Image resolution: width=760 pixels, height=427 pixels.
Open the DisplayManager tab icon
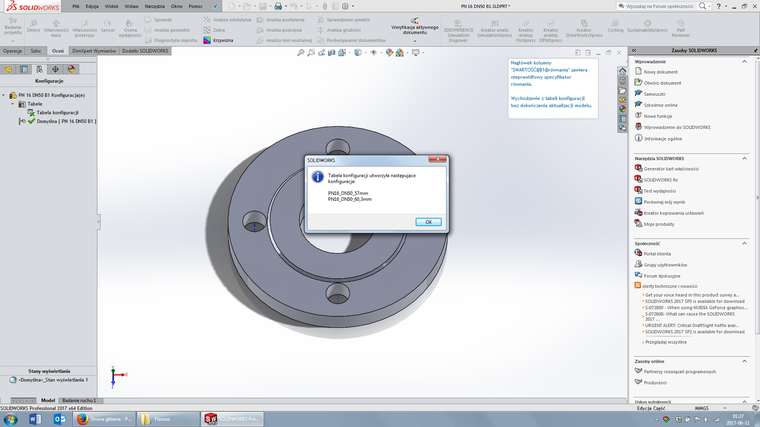[x=71, y=69]
